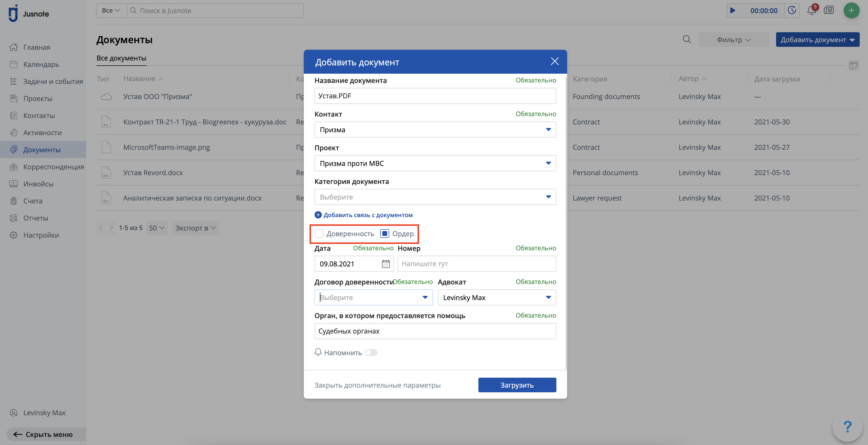This screenshot has height=445, width=868.
Task: Open the news feed icon in header
Action: (x=829, y=10)
